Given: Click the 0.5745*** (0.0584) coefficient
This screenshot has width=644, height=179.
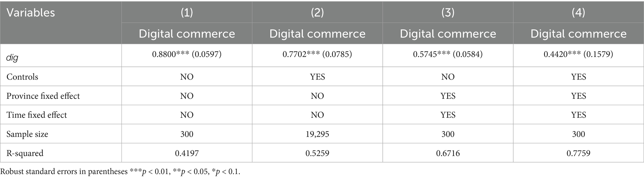Looking at the screenshot, I should [x=448, y=54].
